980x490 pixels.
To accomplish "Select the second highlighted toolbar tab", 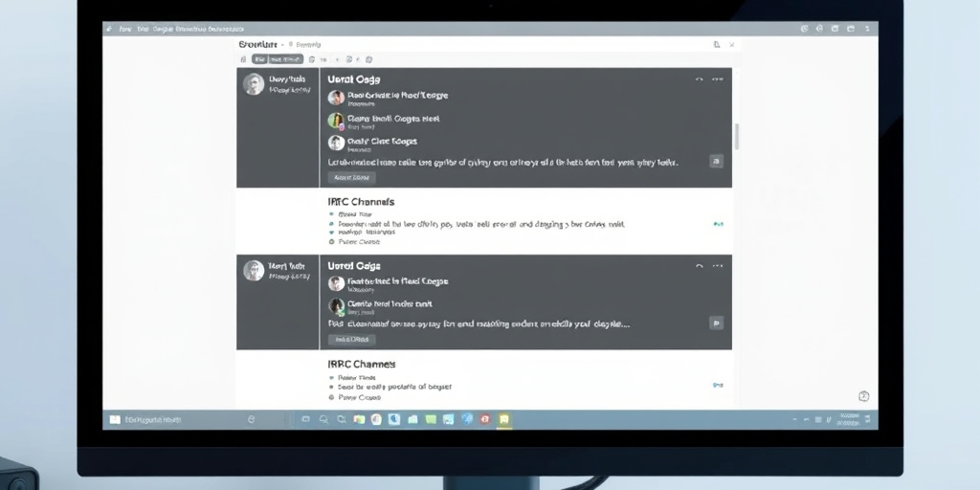I will tap(285, 59).
